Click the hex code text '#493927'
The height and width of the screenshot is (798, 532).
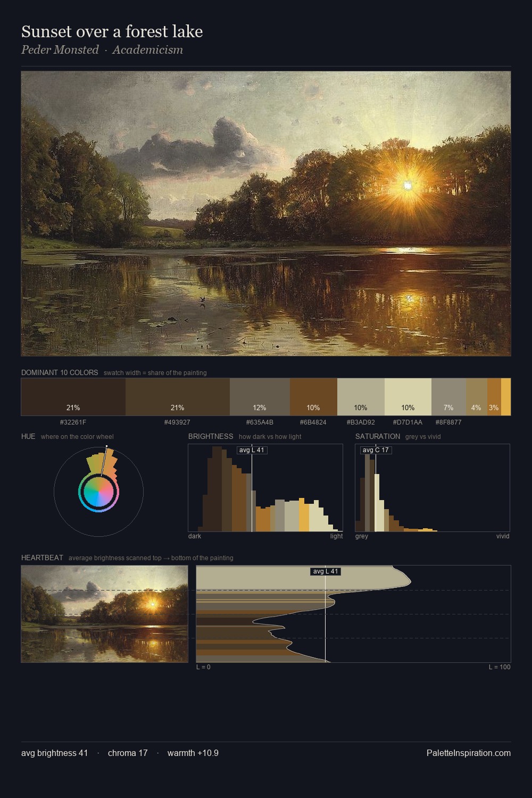point(178,422)
